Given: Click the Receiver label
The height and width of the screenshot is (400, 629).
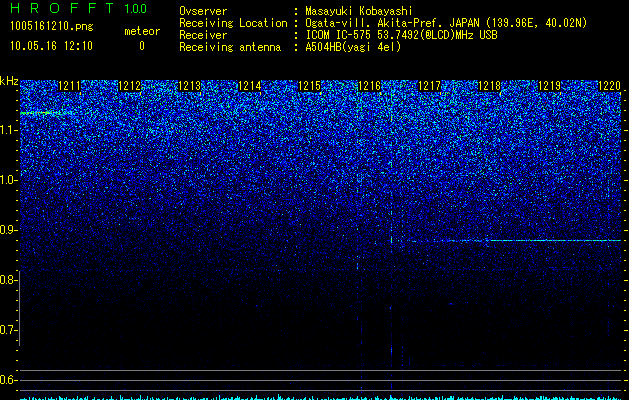Looking at the screenshot, I should click(x=203, y=35).
